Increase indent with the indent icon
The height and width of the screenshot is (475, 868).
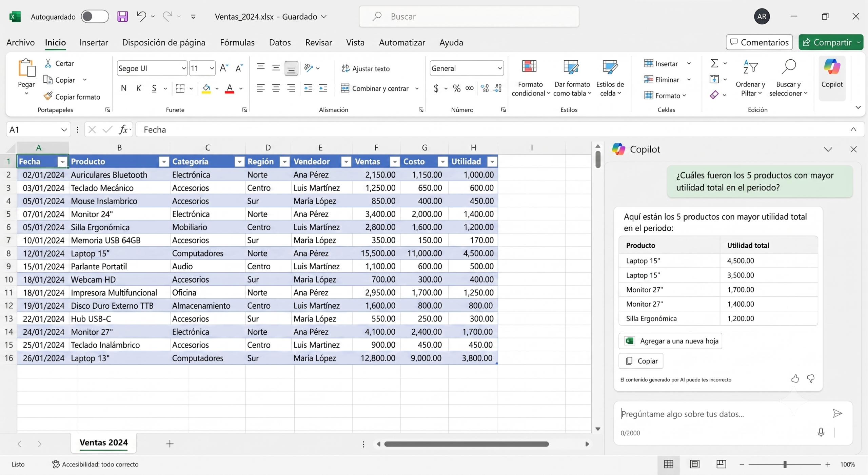(x=323, y=88)
